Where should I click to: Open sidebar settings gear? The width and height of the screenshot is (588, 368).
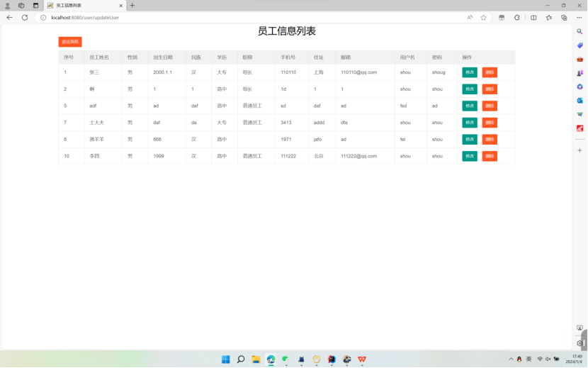(579, 343)
